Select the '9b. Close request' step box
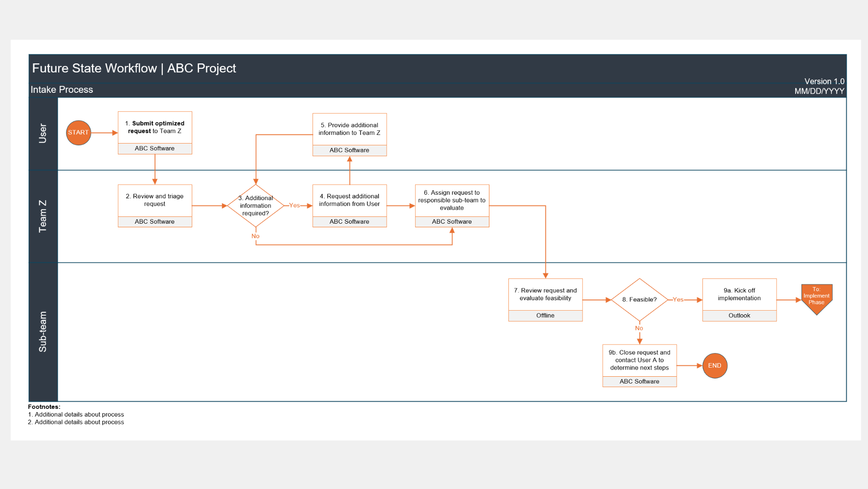Screen dimensions: 868x489 coord(639,360)
